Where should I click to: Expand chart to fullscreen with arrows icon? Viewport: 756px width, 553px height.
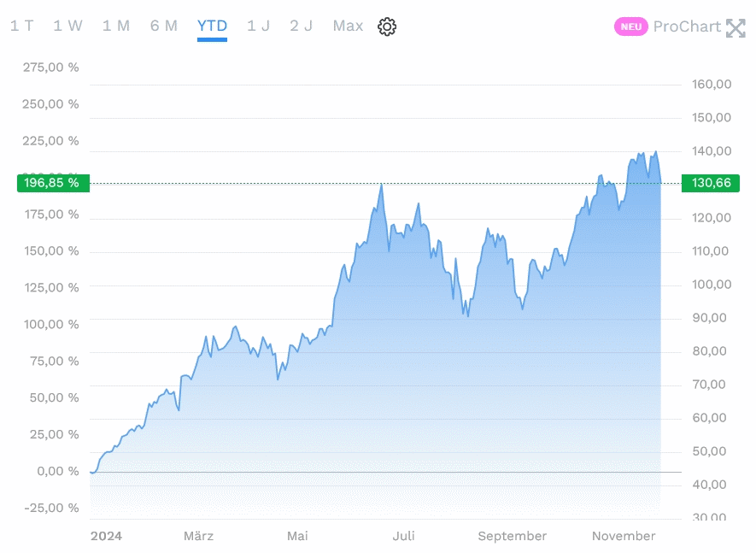coord(735,27)
